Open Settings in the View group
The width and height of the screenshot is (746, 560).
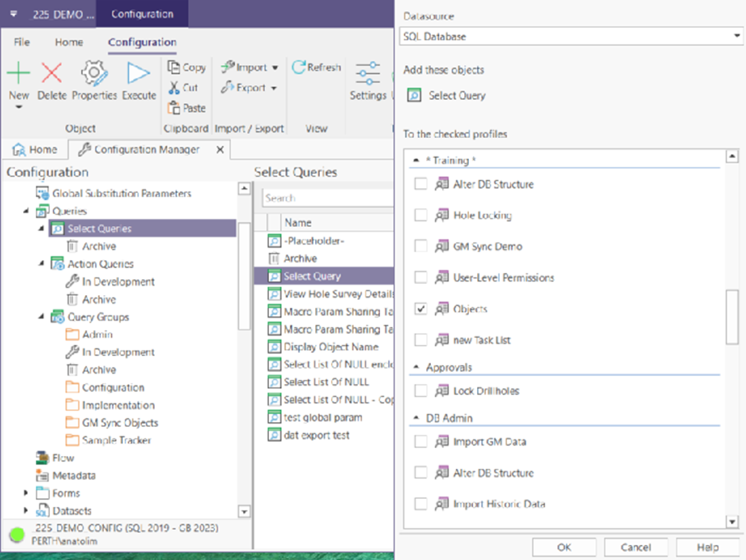click(x=368, y=79)
